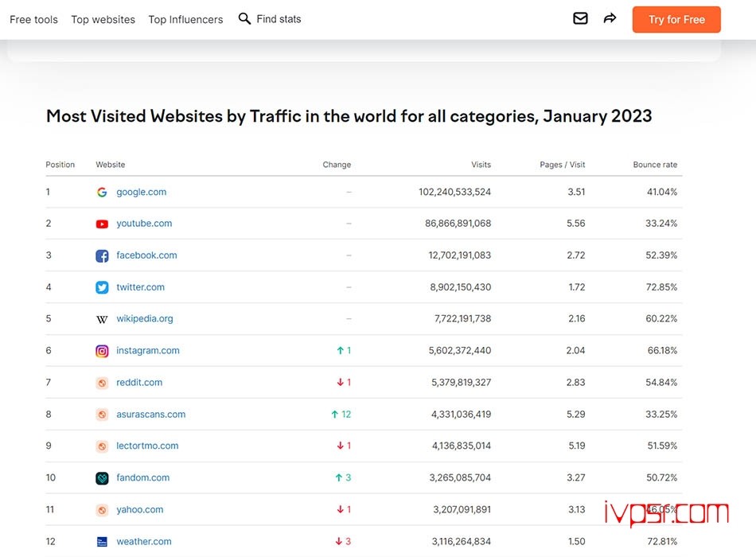Click fandom.com visits value 3,265,085,704
This screenshot has height=557, width=756.
point(460,477)
